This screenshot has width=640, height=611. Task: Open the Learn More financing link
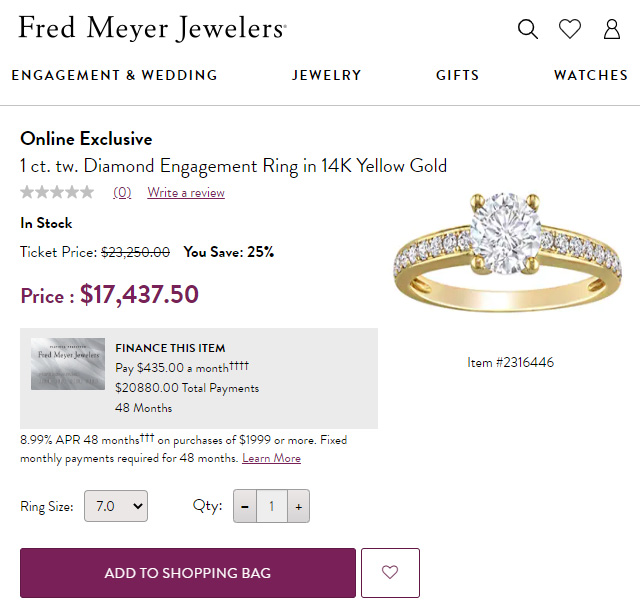(x=271, y=458)
